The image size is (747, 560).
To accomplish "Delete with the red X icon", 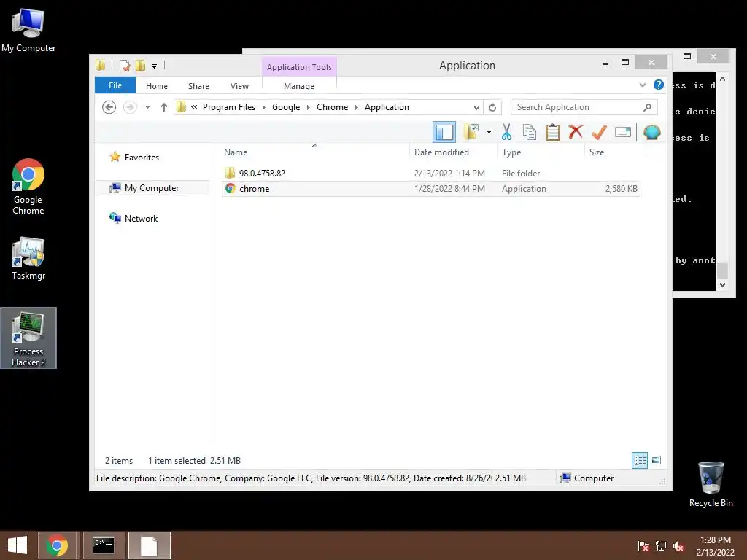I will point(576,131).
